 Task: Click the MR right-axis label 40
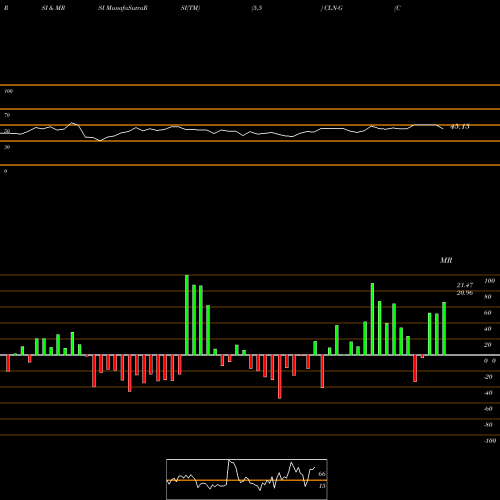488,329
